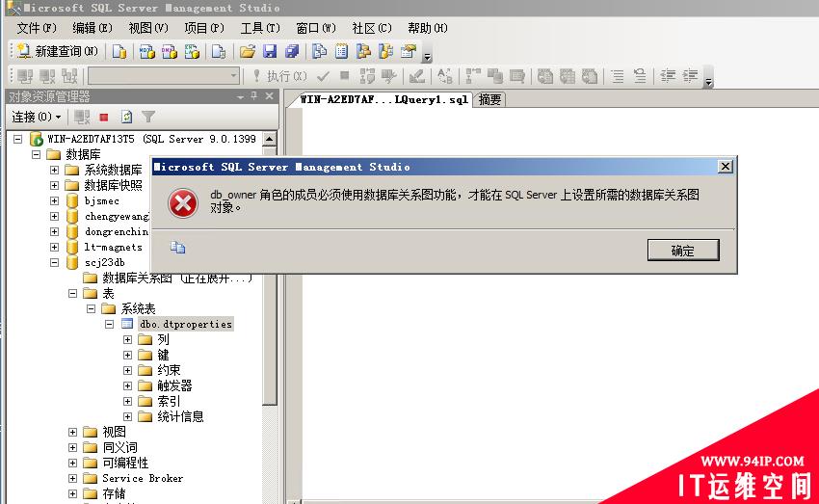Open the 文件(F) menu
Image resolution: width=819 pixels, height=504 pixels.
click(36, 28)
